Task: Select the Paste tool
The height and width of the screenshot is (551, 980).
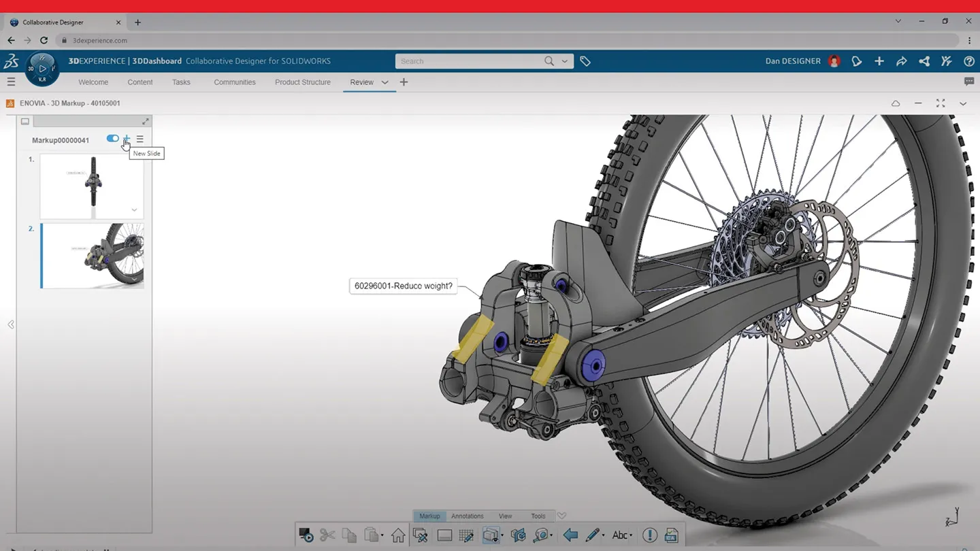Action: [x=371, y=535]
